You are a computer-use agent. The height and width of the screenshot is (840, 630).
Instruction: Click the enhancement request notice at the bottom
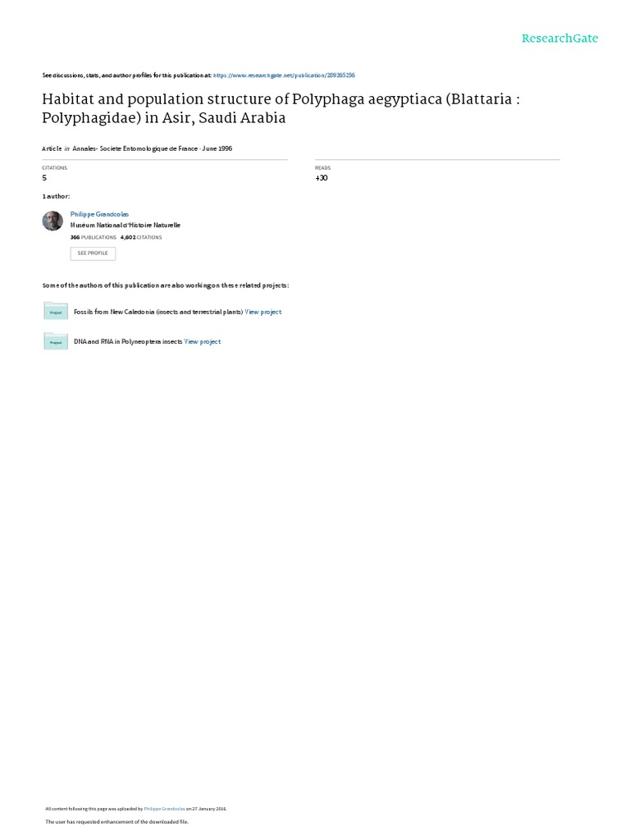coord(116,822)
